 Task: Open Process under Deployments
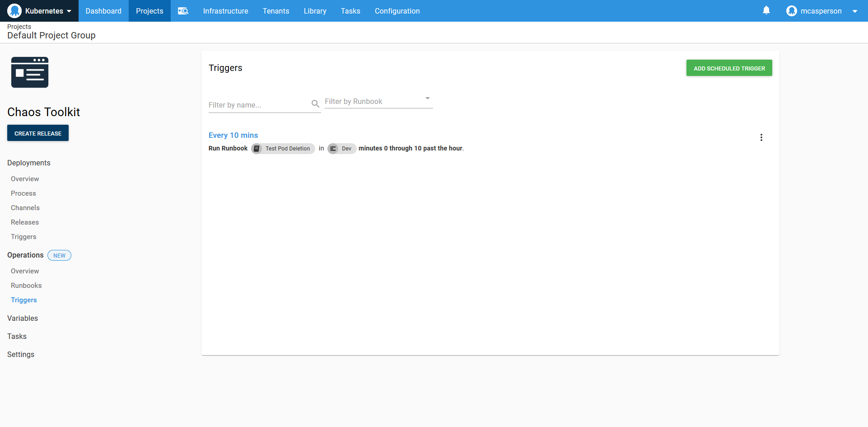click(x=23, y=193)
